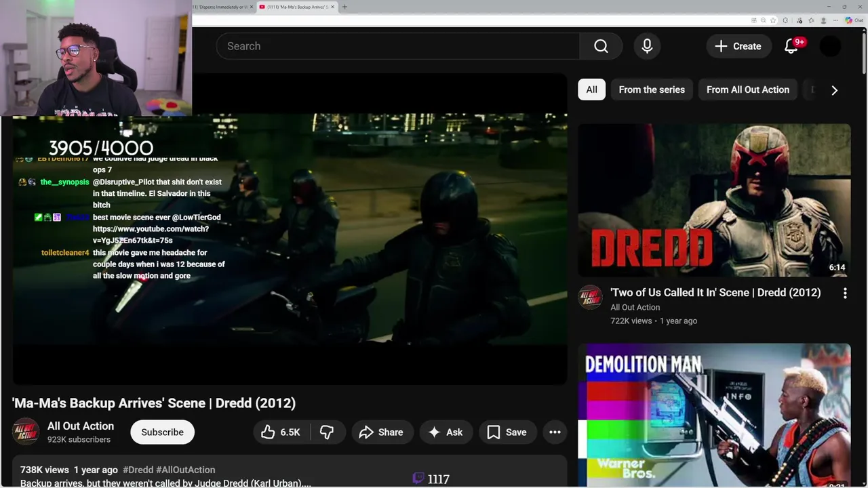
Task: Open browser settings and more ellipsis
Action: (x=835, y=20)
